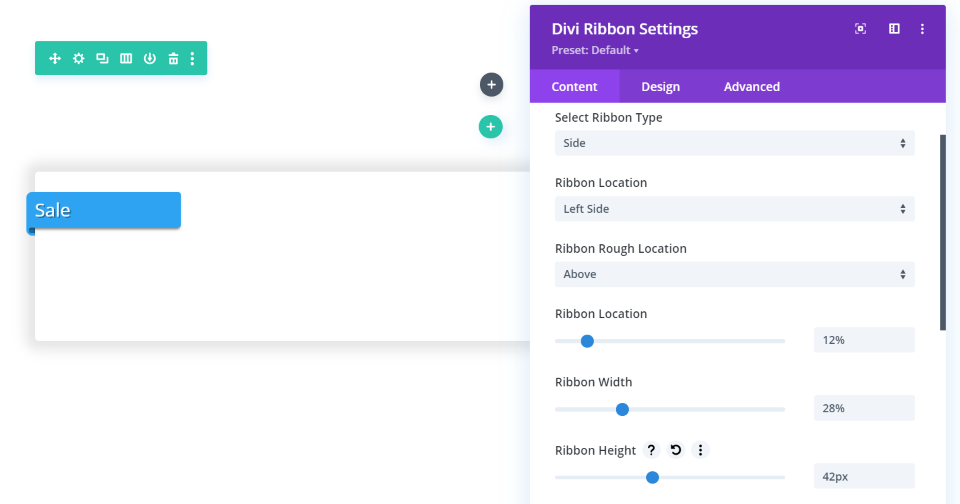
Task: Open the Select Ribbon Type dropdown
Action: (734, 143)
